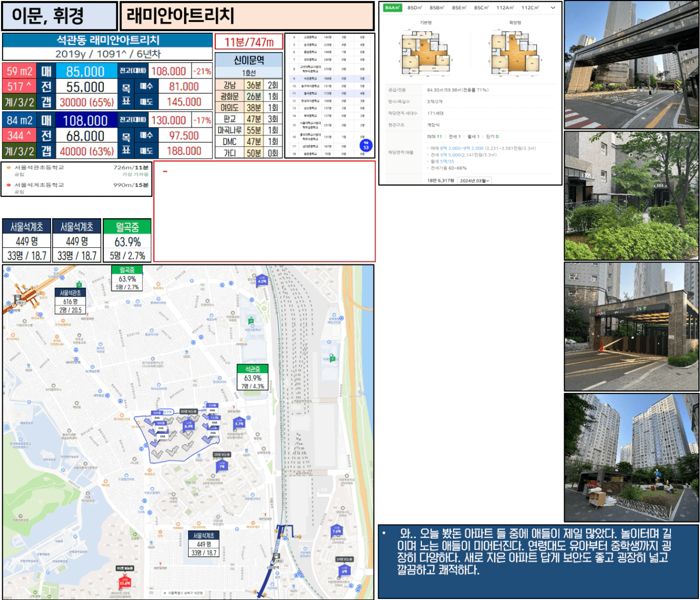Click the 91명 보는중 badge on the map
Screen dimensions: 700x600
125,568
